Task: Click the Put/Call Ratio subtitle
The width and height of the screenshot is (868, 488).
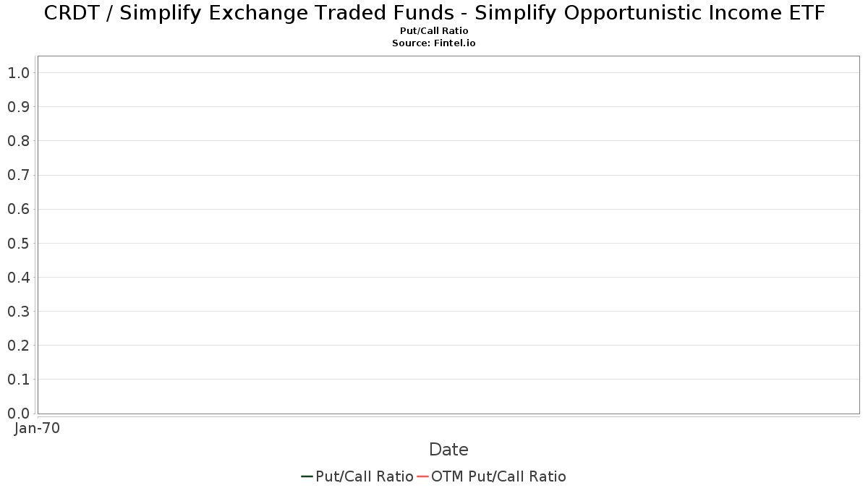Action: pyautogui.click(x=434, y=31)
